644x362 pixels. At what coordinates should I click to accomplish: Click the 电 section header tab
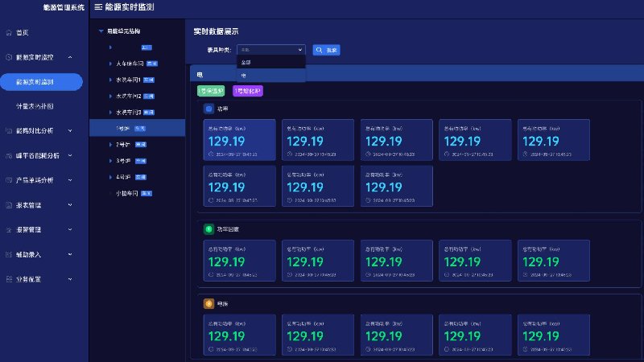tap(200, 75)
